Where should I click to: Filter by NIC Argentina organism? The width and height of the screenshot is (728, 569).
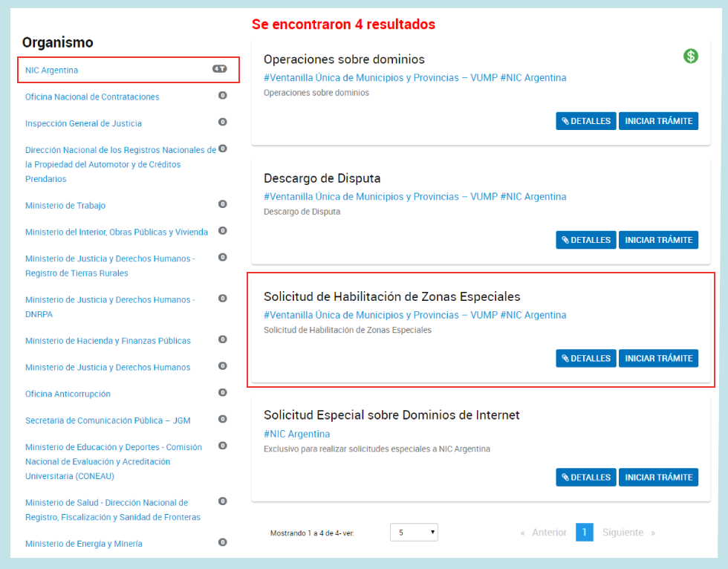click(52, 71)
